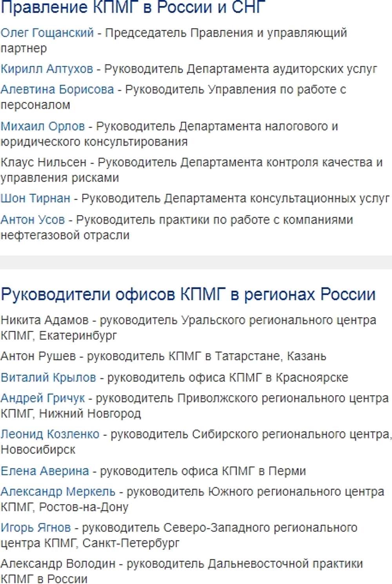Click the Кирилл Алтухов link
The image size is (392, 584).
[x=47, y=69]
